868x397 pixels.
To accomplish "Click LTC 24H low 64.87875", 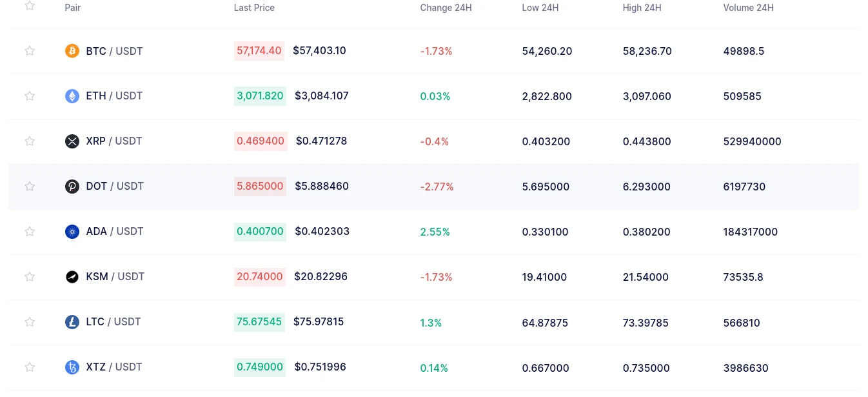I will pyautogui.click(x=545, y=323).
